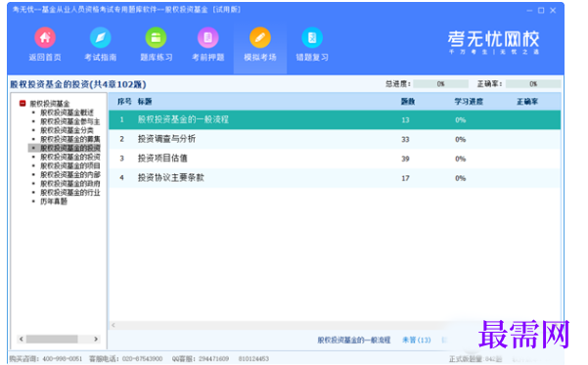Click 0% progress of 投资项目估值 row
The width and height of the screenshot is (588, 365).
click(461, 159)
